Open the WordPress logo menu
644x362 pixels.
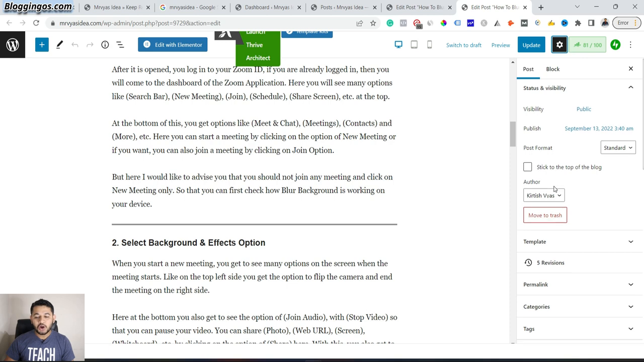pos(13,45)
